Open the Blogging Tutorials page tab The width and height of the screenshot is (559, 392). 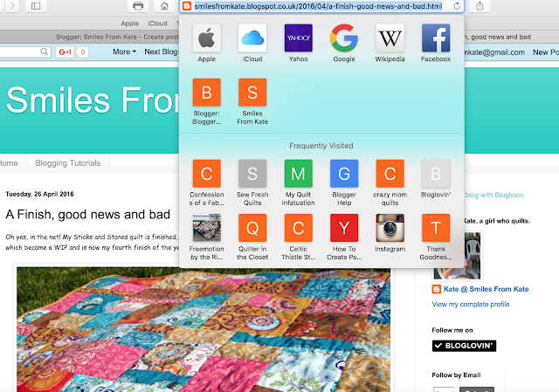coord(68,163)
